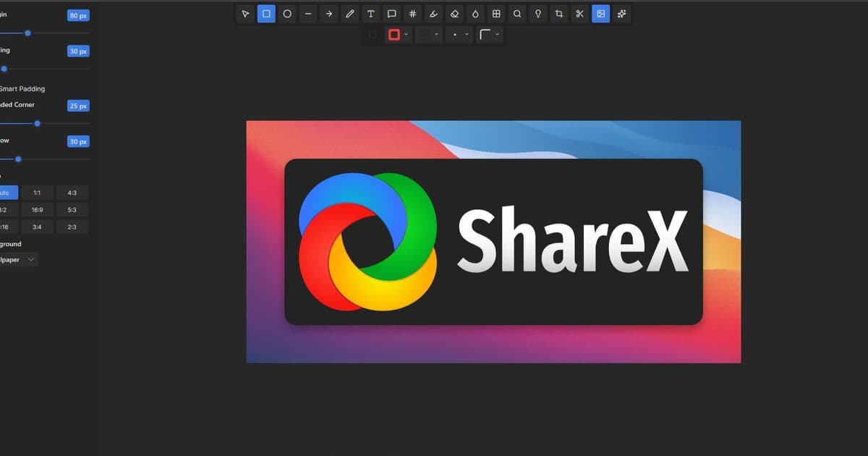
Task: Select the Auto aspect ratio
Action: 8,193
